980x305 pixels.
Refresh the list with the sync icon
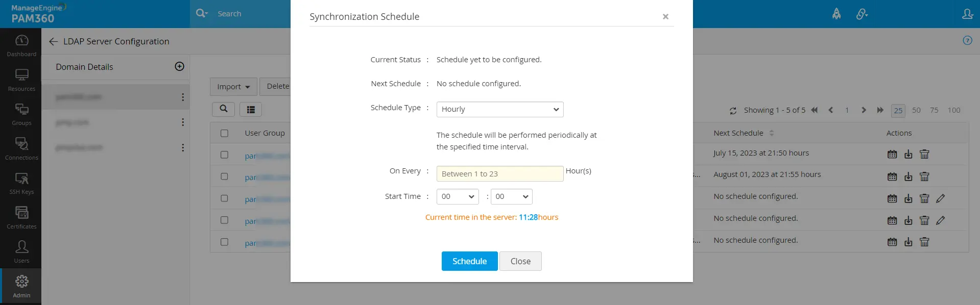(x=733, y=110)
